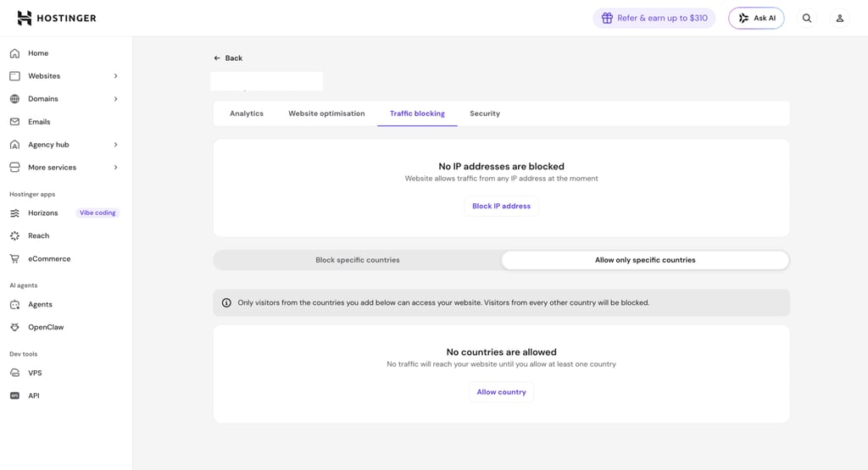
Task: Open API under Dev tools label
Action: point(34,395)
